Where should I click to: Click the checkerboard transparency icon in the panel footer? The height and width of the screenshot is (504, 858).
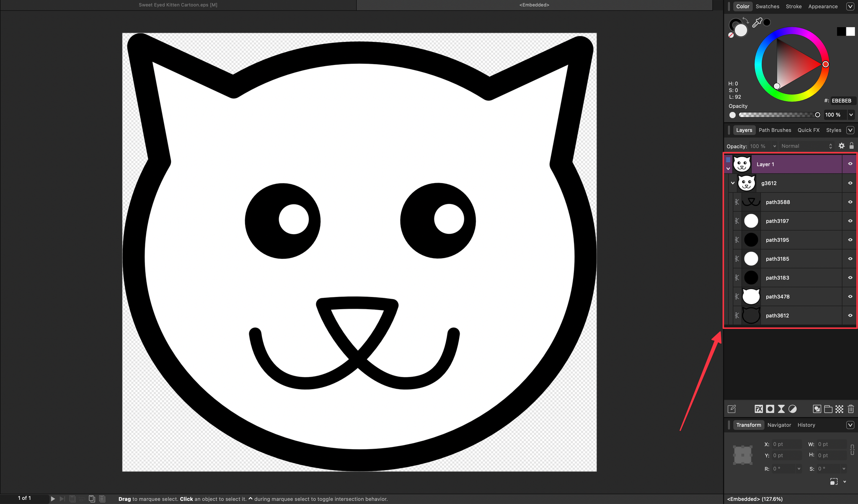(840, 409)
